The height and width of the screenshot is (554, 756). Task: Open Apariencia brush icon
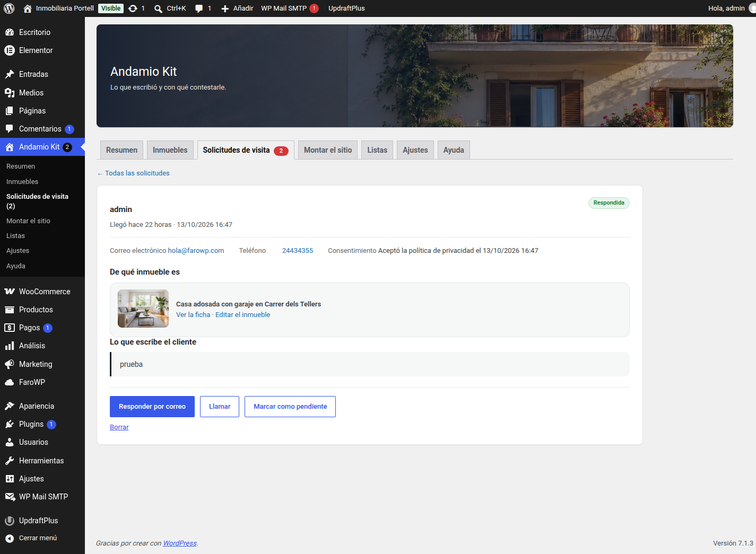point(10,406)
